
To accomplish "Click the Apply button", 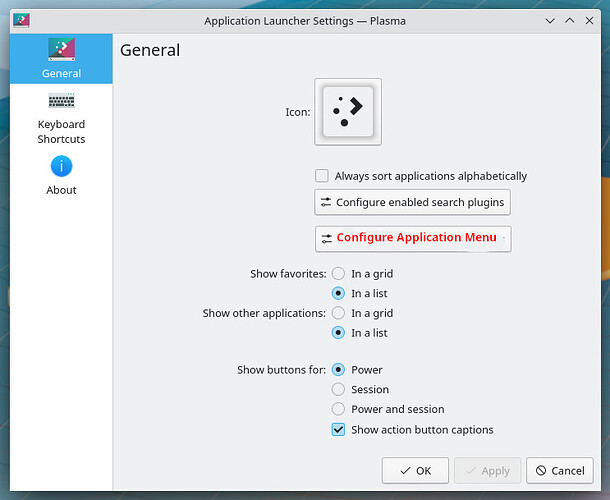I will coord(487,470).
